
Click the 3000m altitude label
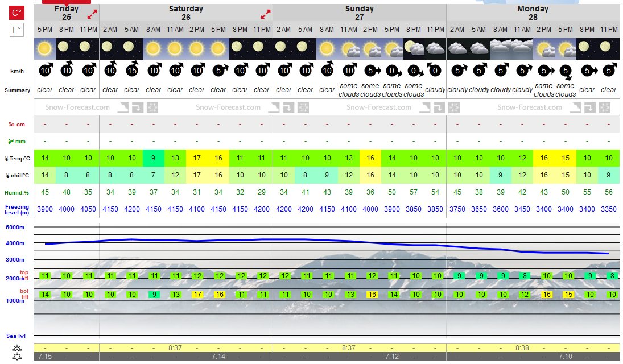(x=15, y=259)
